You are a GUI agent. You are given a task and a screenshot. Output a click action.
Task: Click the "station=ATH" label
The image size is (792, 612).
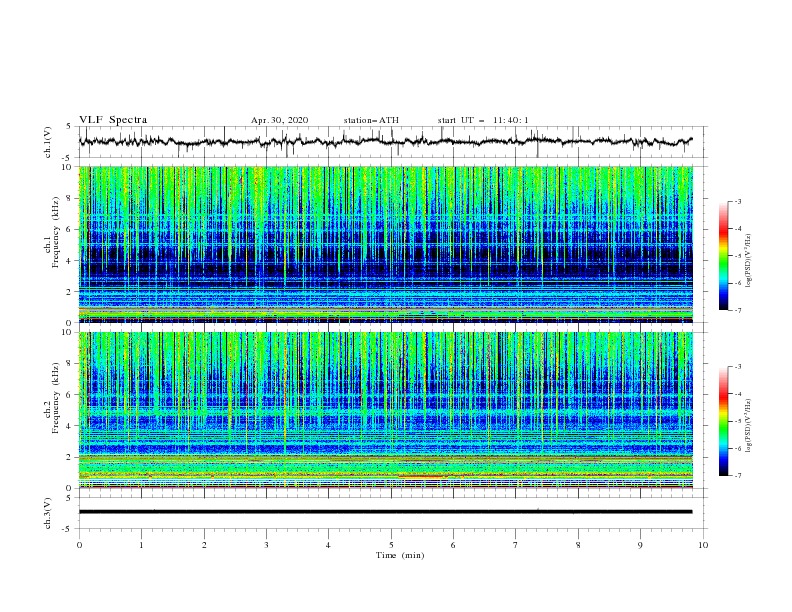[371, 120]
